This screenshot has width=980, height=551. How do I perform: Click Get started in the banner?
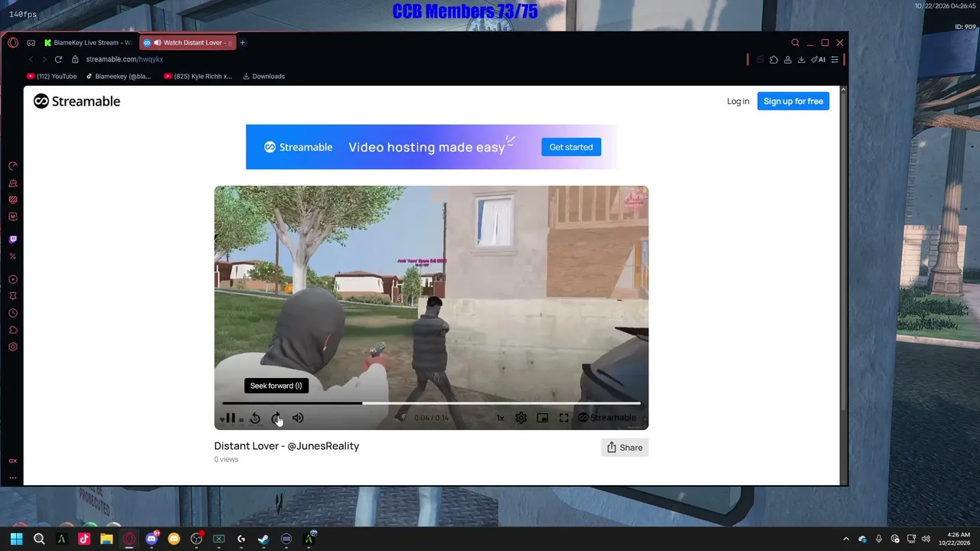571,147
